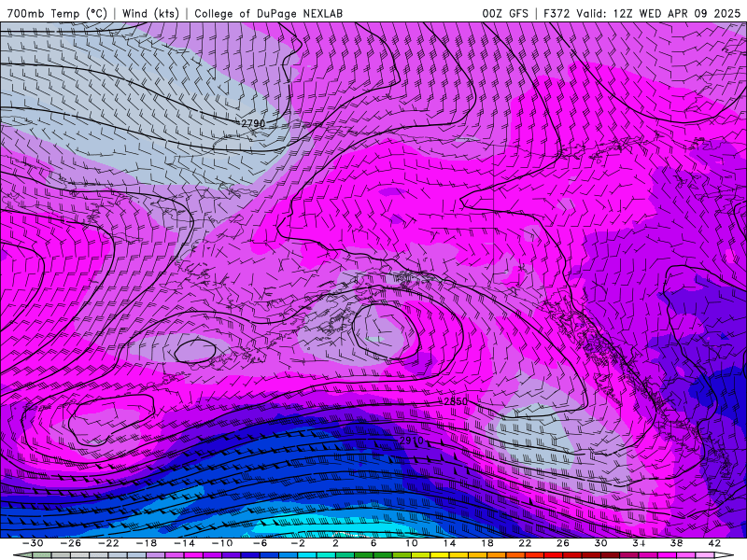Click the 38 value on the color scale
Image resolution: width=747 pixels, height=560 pixels.
tap(676, 543)
